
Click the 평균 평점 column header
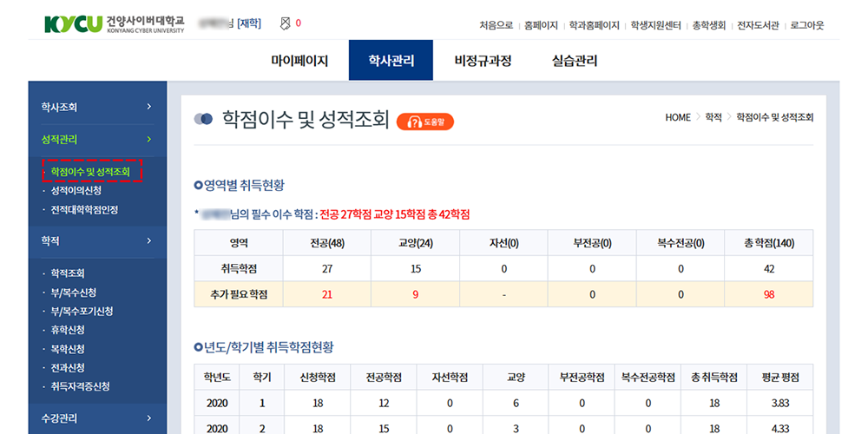[x=780, y=377]
